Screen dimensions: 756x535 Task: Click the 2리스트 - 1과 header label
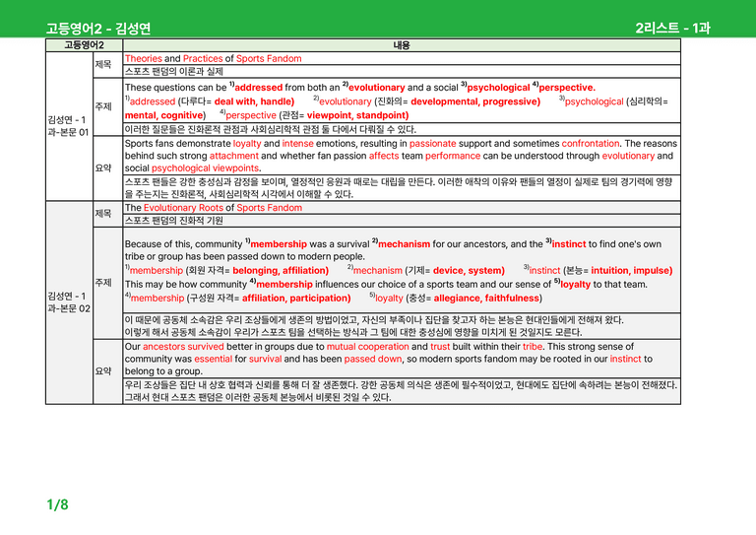(x=672, y=28)
